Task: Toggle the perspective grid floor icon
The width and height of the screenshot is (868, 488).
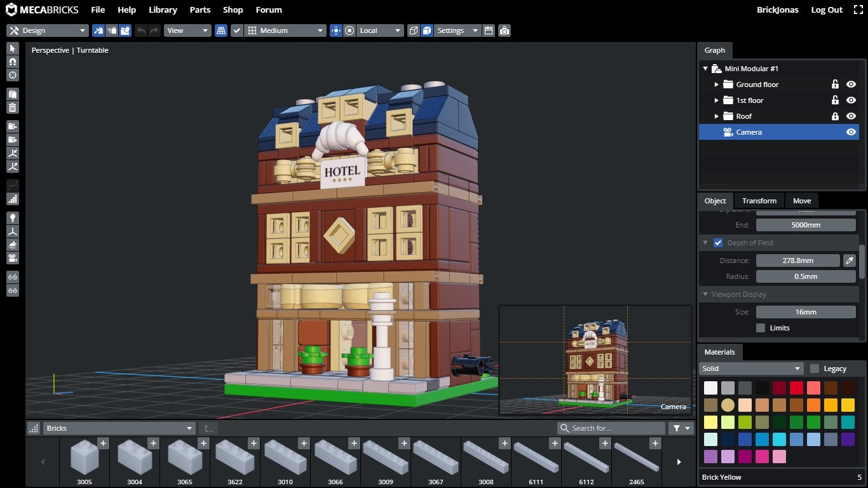Action: 221,30
